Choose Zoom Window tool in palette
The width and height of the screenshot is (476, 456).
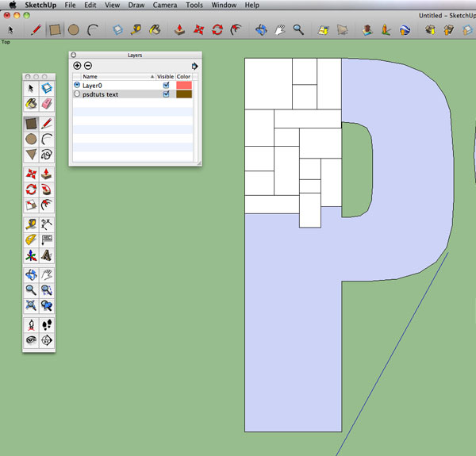point(47,290)
